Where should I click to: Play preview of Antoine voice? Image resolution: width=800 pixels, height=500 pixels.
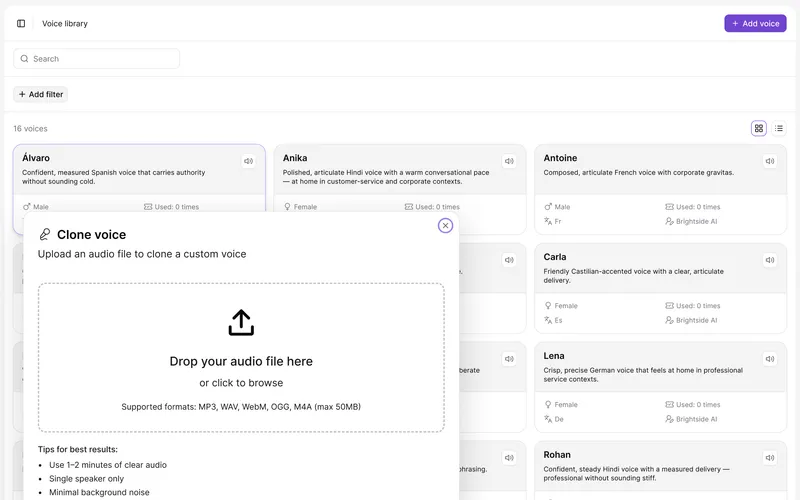coord(770,161)
